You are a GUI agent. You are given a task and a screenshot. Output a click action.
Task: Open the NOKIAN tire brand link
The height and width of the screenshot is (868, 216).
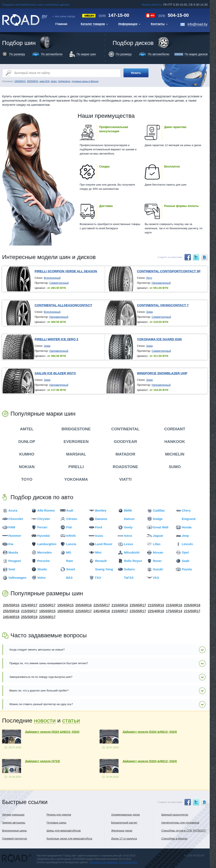[27, 467]
